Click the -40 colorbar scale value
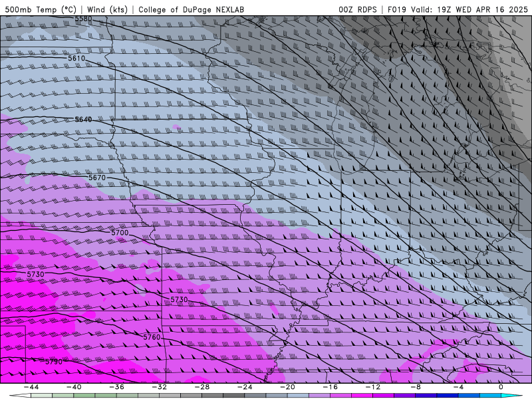Viewport: 532px width, 399px height. click(x=74, y=387)
